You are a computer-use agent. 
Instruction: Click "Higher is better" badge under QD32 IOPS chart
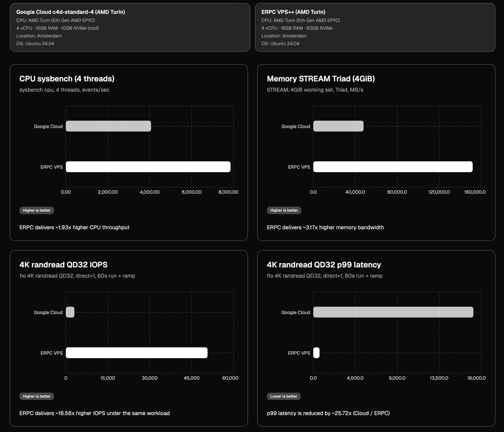(x=37, y=396)
